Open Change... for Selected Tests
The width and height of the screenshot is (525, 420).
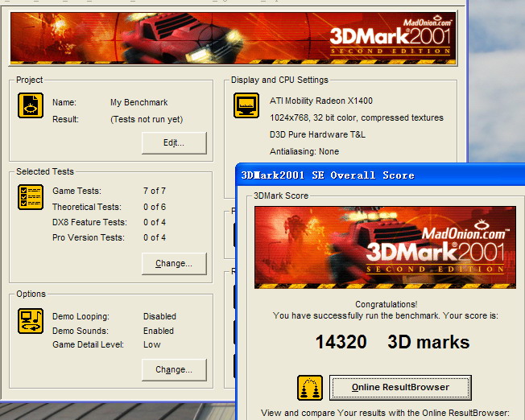click(x=174, y=263)
